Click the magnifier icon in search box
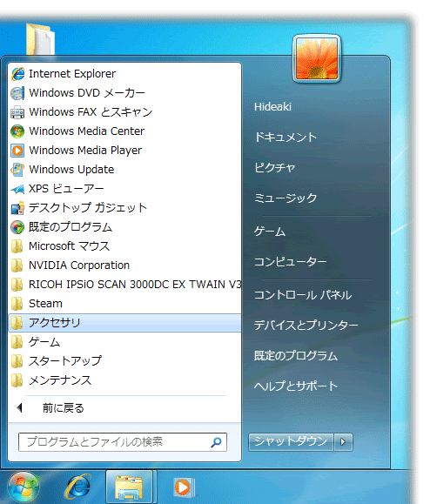The width and height of the screenshot is (430, 504). pyautogui.click(x=216, y=442)
